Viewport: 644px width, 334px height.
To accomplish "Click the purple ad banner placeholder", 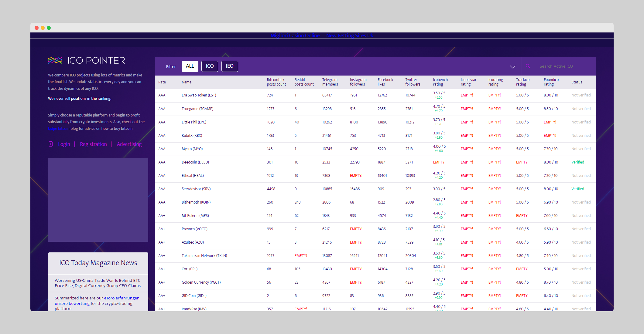I will click(x=98, y=200).
